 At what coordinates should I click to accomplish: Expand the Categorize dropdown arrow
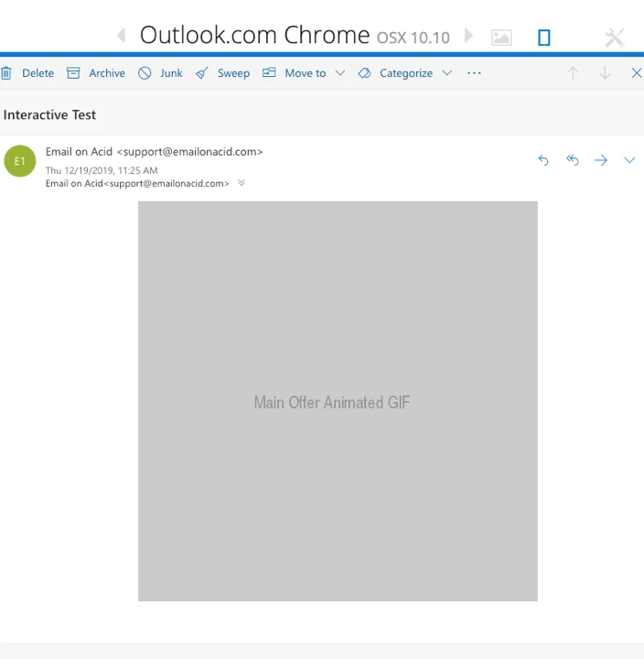click(446, 73)
